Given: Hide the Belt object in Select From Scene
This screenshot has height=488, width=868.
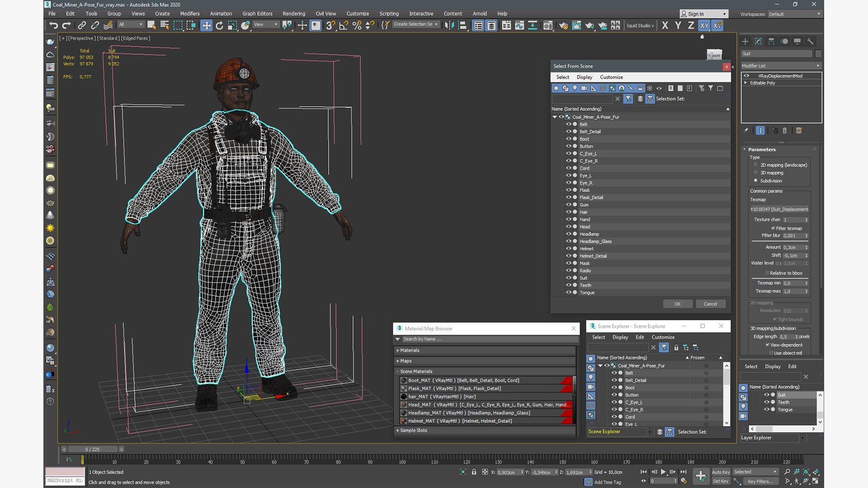Looking at the screenshot, I should (569, 124).
